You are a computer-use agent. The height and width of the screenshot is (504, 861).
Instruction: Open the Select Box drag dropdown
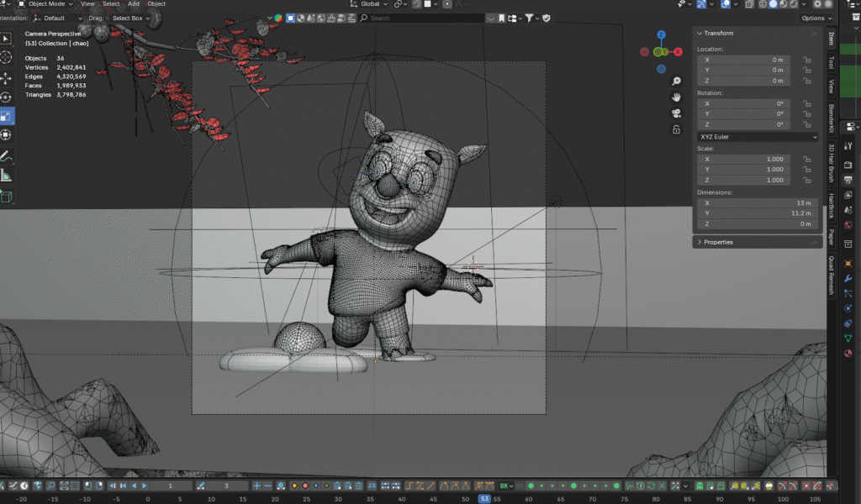tap(130, 18)
